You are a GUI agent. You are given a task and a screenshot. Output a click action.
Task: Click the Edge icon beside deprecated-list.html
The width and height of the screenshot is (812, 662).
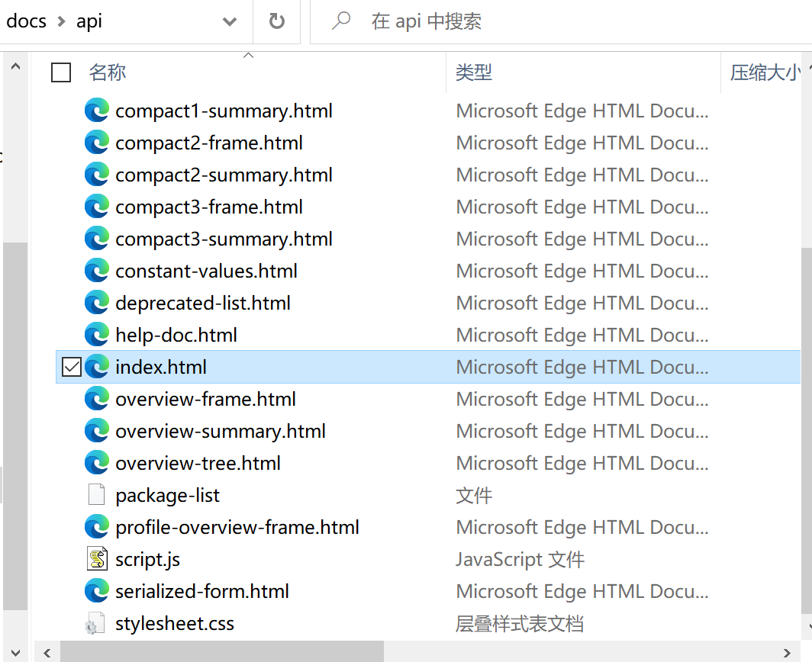97,303
